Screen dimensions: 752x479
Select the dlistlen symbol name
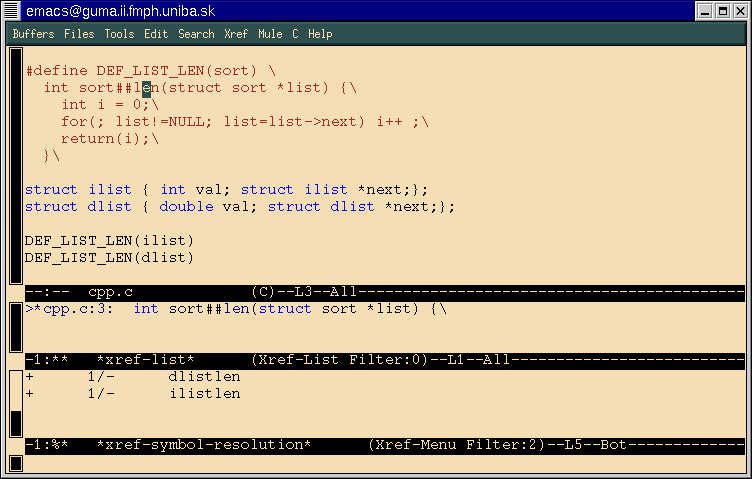coord(204,377)
